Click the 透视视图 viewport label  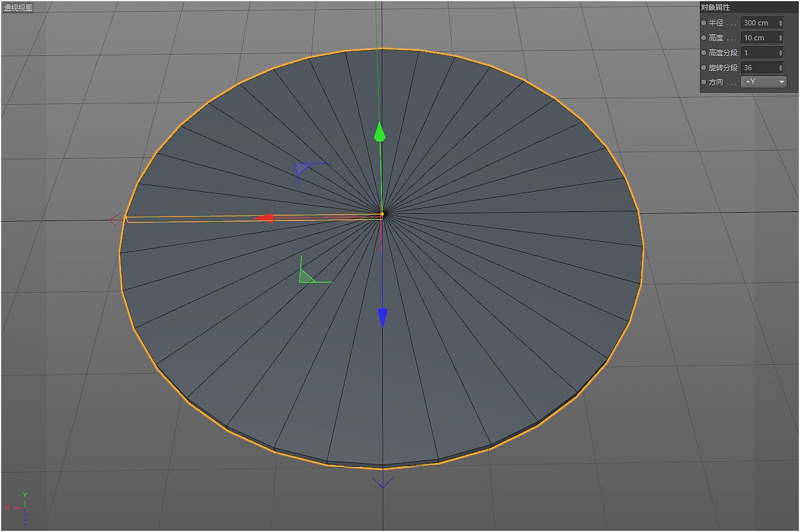click(x=18, y=8)
